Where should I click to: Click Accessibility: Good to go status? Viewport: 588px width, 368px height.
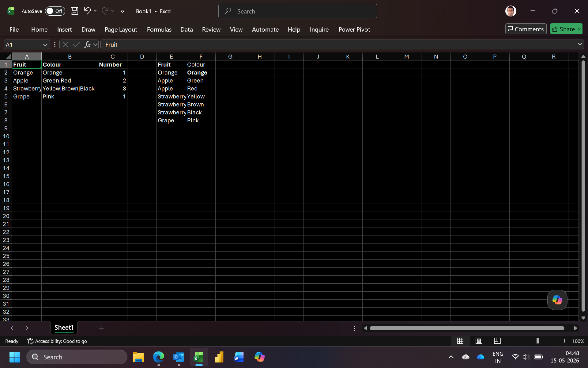pos(57,341)
